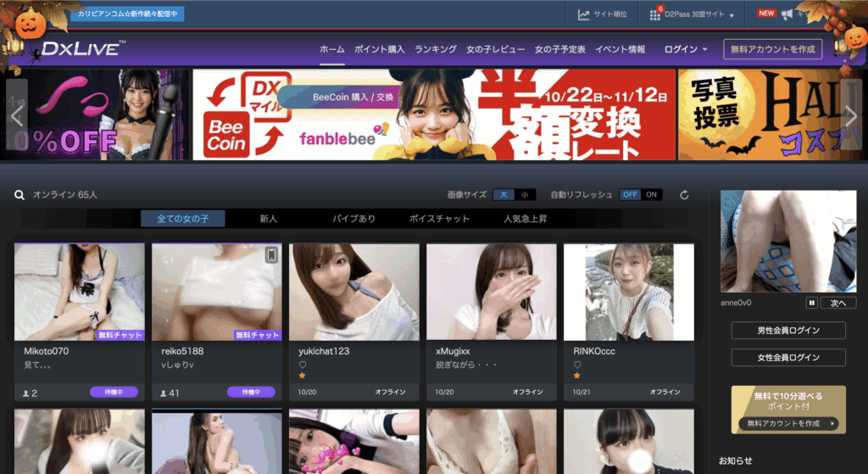Advance the banner carousel with right arrow

tap(851, 115)
